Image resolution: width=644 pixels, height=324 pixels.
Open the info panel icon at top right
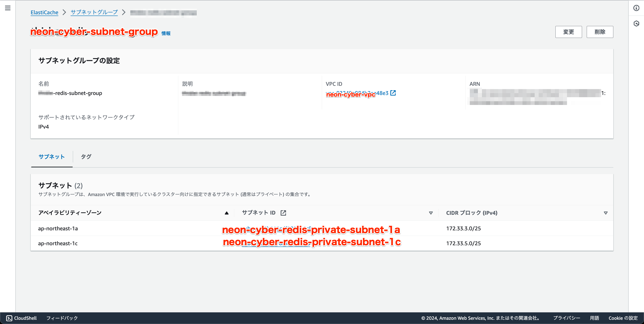(x=636, y=8)
